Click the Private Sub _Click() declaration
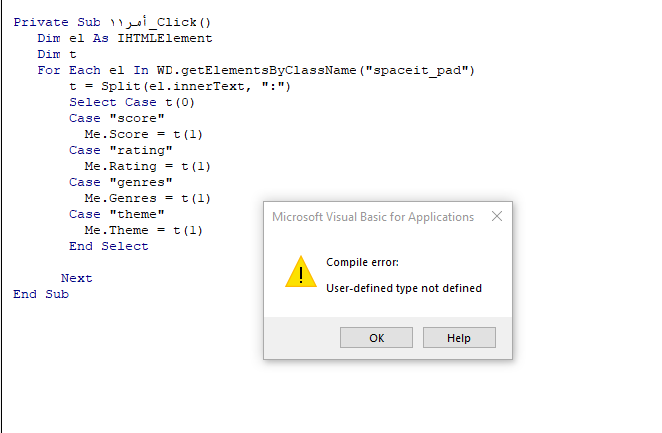662x433 pixels. tap(112, 22)
